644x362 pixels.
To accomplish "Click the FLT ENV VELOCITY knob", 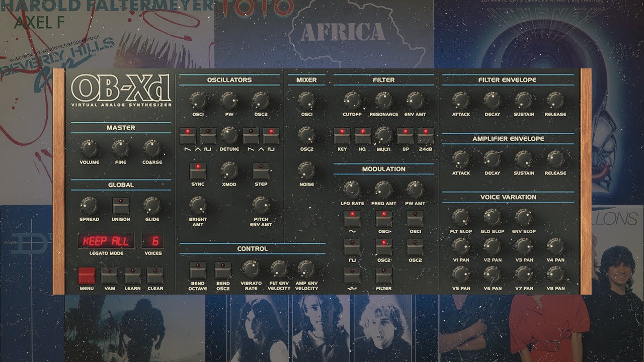I will [279, 269].
